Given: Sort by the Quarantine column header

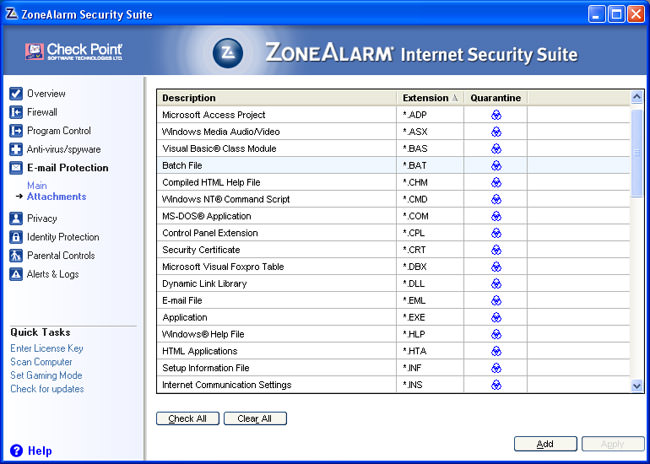Looking at the screenshot, I should tap(495, 98).
